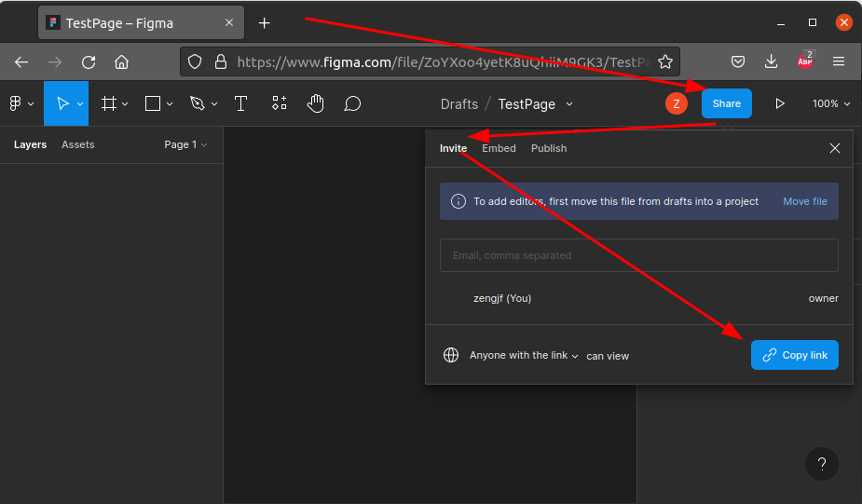Start the prototype Present play button
Screen dimensions: 862x504
(x=780, y=103)
